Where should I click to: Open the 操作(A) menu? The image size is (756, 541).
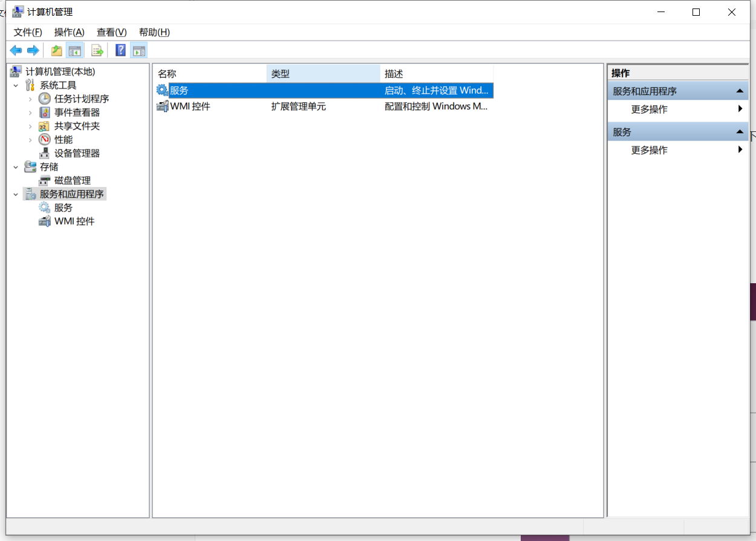[x=70, y=32]
